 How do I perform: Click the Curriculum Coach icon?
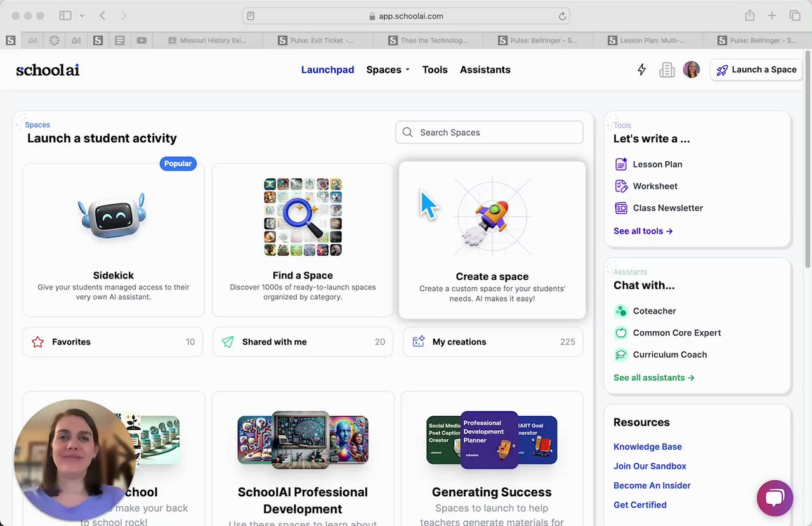pyautogui.click(x=621, y=355)
